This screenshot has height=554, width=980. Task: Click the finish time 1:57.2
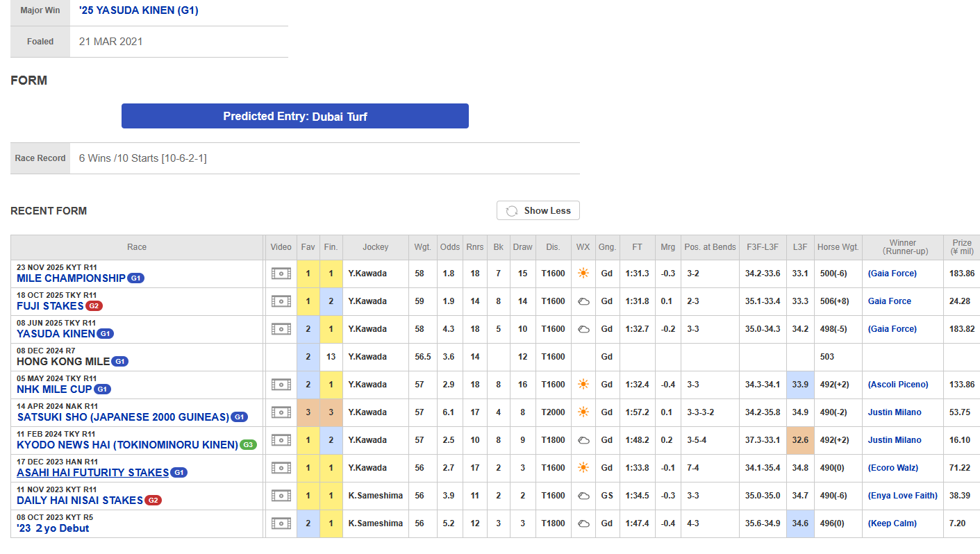[x=637, y=412]
